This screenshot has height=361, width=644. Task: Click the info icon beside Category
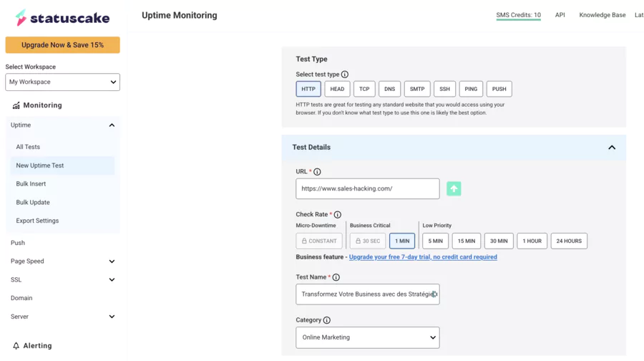tap(326, 320)
